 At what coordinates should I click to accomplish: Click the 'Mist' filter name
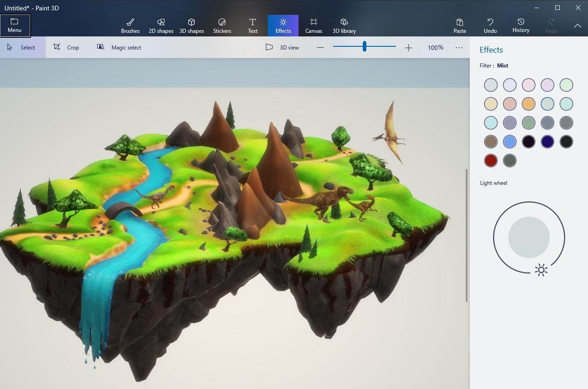[503, 66]
